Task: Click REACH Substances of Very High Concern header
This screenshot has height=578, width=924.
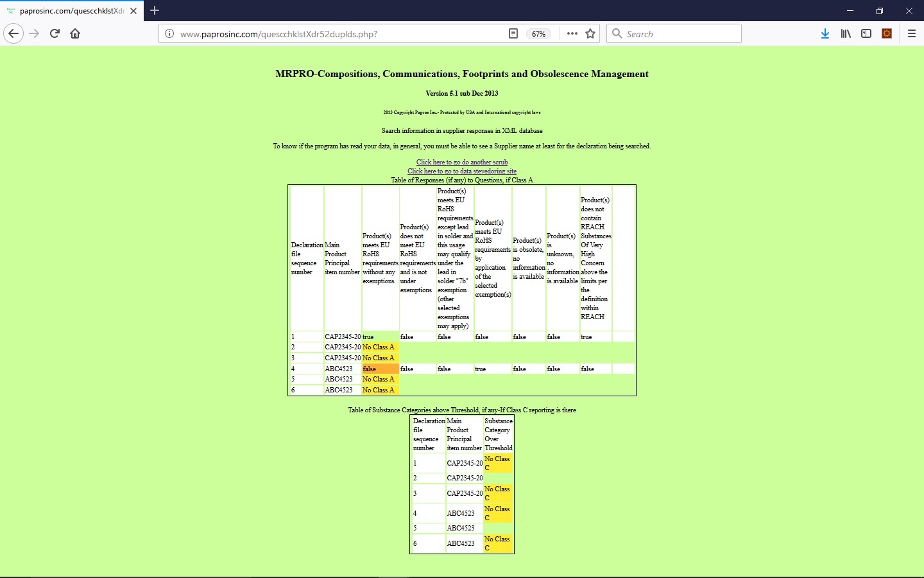Action: coord(596,258)
